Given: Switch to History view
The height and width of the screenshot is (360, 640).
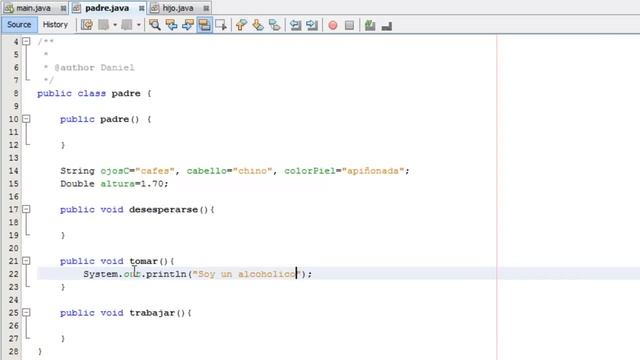Looking at the screenshot, I should (x=55, y=25).
